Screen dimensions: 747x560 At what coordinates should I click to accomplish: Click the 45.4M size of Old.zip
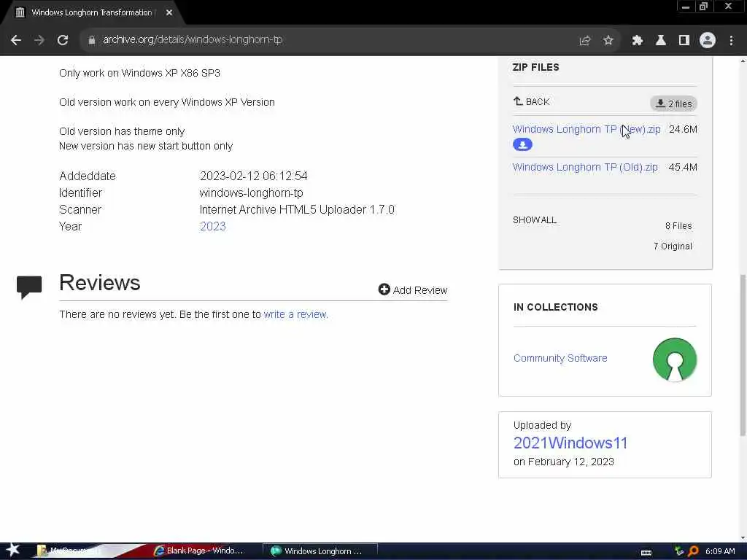point(683,167)
